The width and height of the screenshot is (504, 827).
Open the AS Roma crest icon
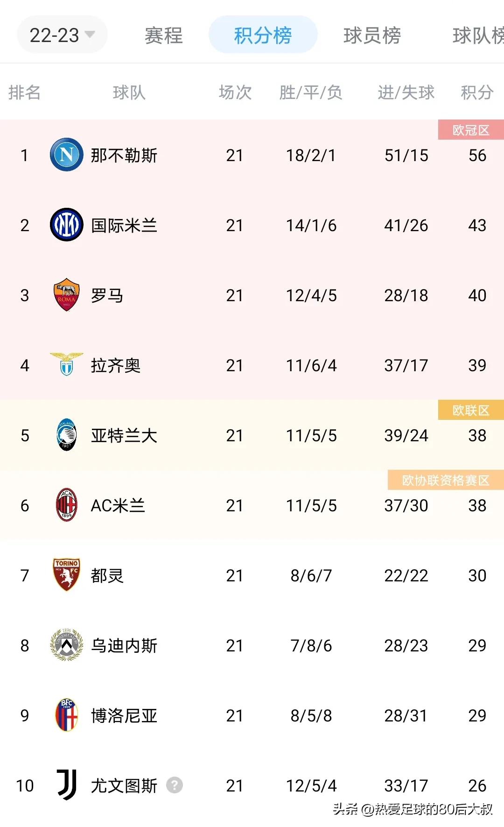(x=66, y=295)
